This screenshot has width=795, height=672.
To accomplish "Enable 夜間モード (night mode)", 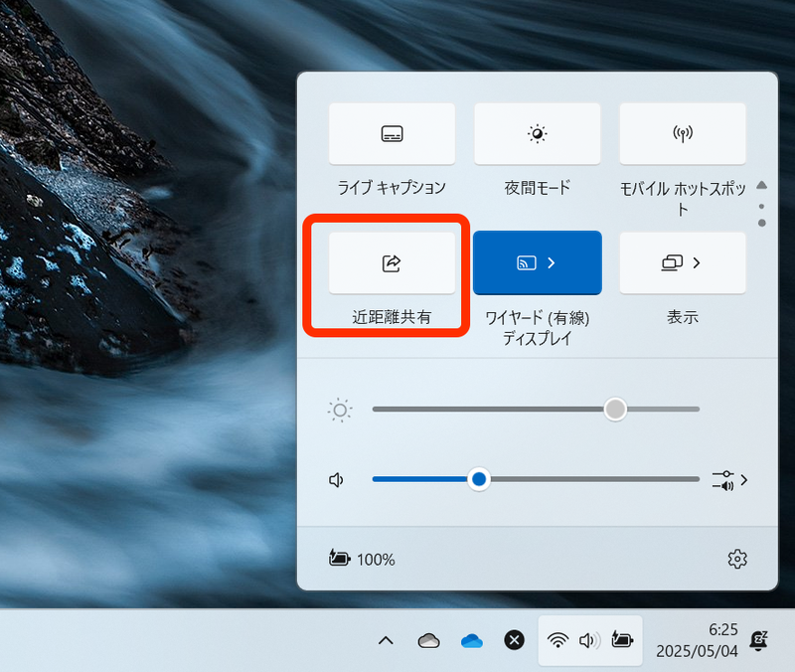I will click(x=537, y=133).
